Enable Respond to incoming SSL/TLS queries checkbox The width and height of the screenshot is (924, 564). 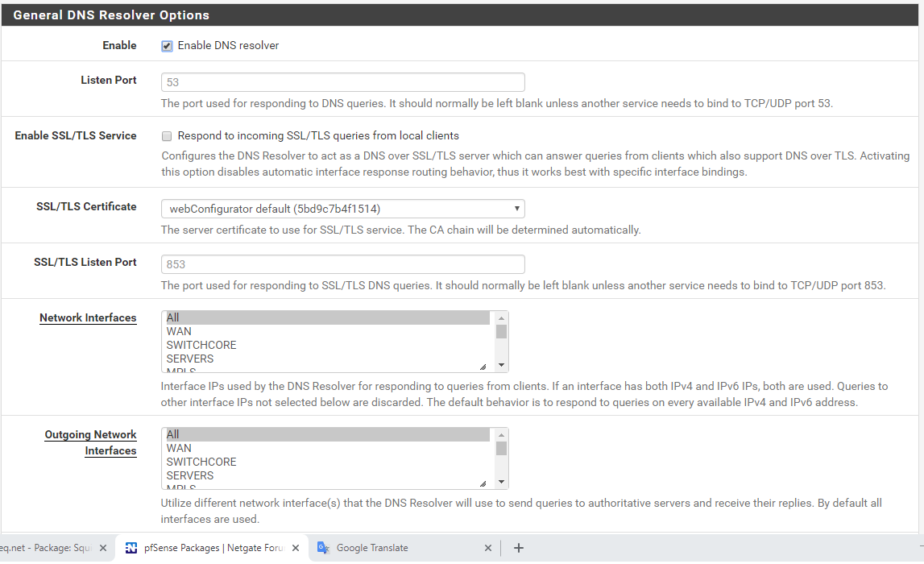coord(167,136)
